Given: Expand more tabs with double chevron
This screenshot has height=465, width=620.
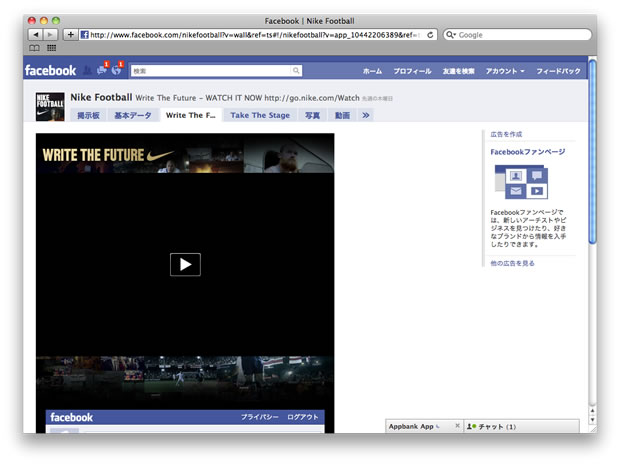Looking at the screenshot, I should pos(366,115).
